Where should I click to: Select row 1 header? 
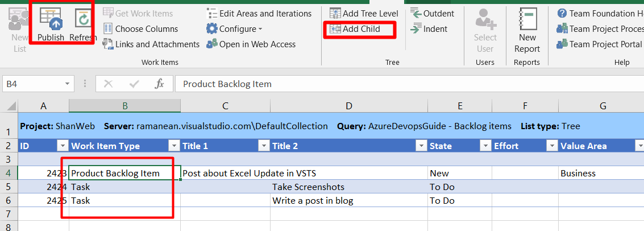tap(9, 126)
